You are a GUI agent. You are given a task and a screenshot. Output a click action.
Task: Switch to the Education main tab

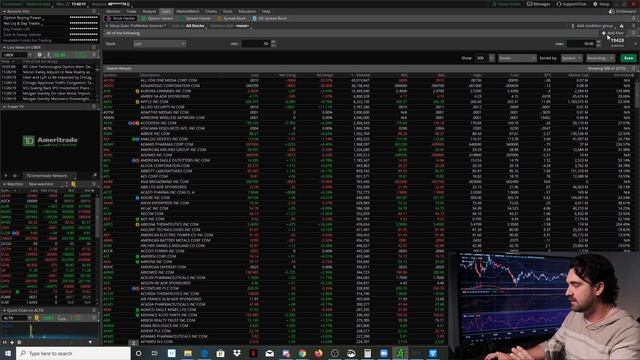247,11
